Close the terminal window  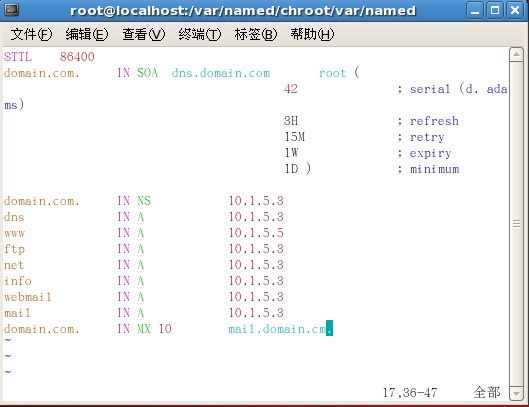515,10
